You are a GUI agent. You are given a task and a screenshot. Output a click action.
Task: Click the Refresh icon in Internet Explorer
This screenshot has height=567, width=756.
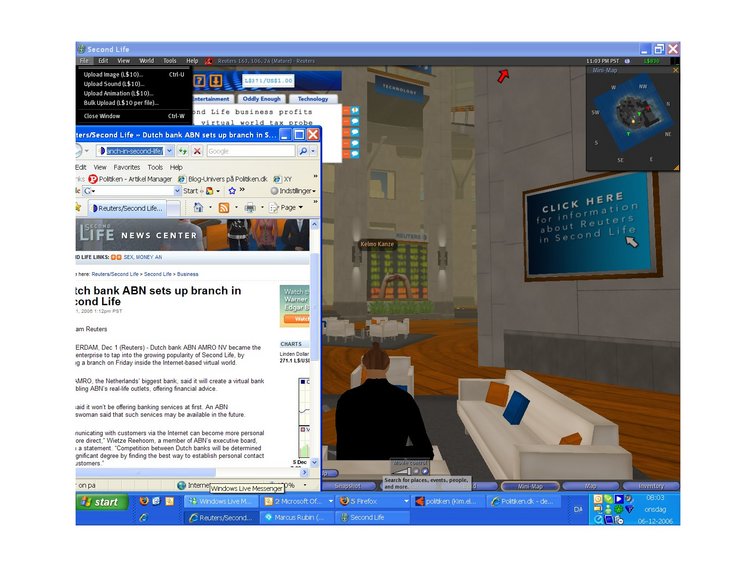(x=183, y=151)
